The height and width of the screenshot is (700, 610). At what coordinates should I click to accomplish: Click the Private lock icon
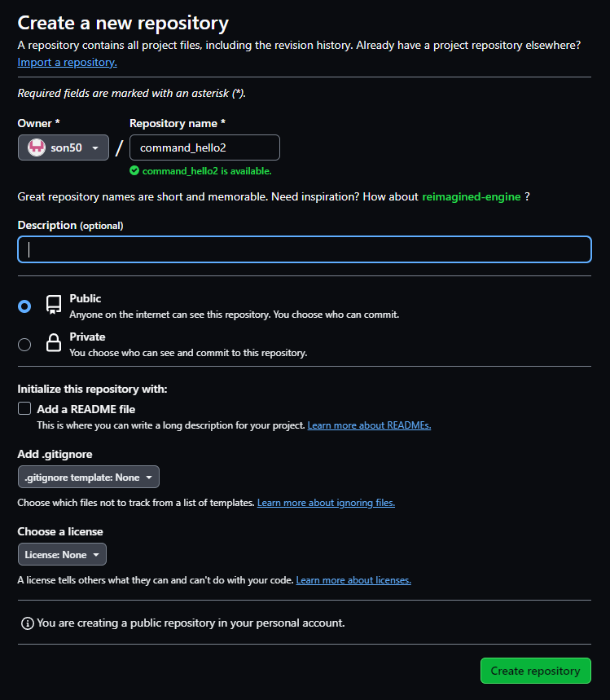click(54, 343)
